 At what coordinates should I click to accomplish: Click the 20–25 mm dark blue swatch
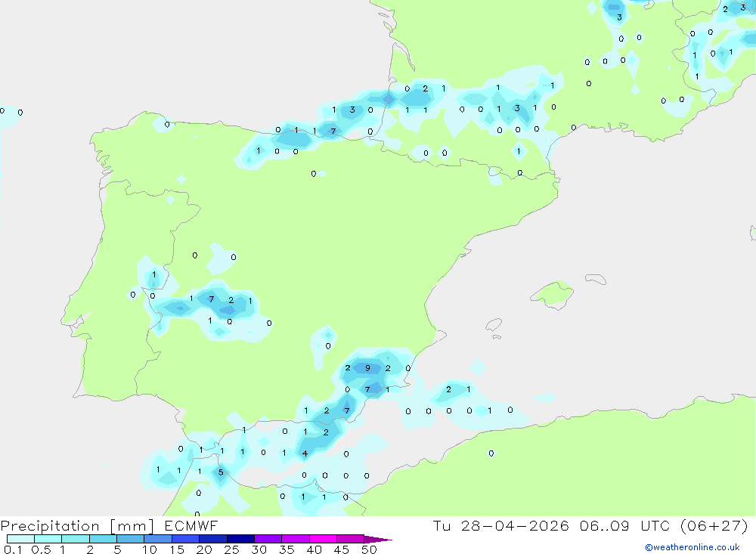(213, 539)
